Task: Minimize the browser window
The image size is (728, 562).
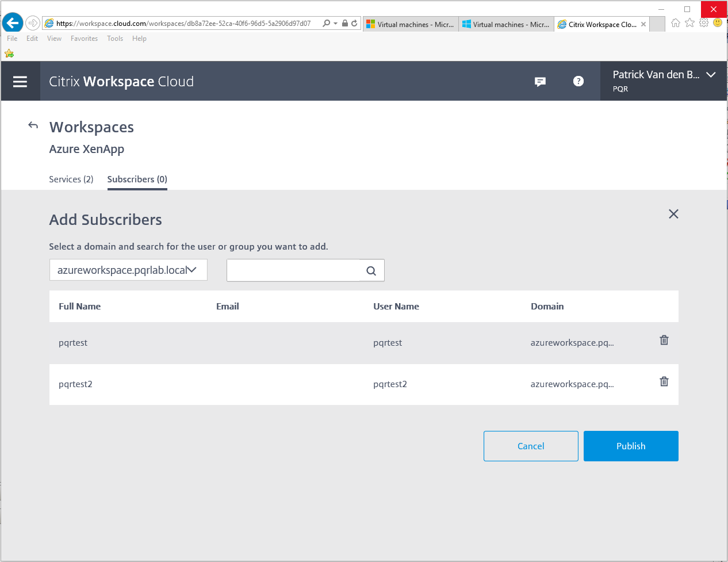Action: coord(661,9)
